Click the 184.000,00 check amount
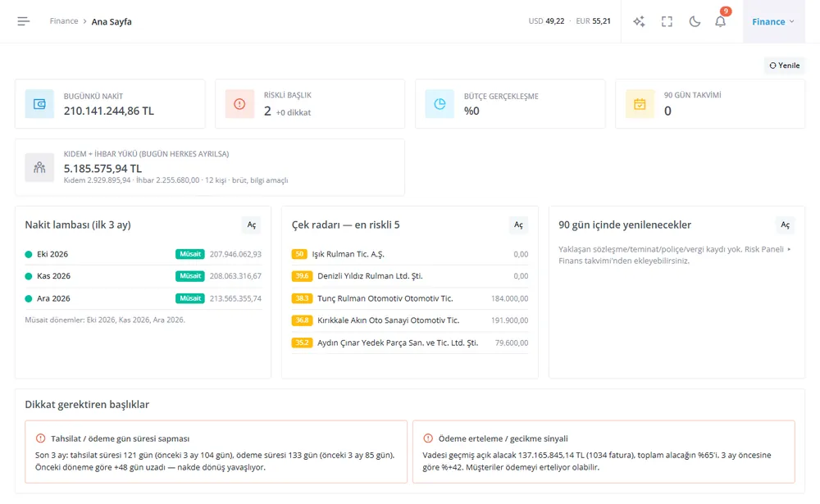This screenshot has height=504, width=820. click(509, 298)
